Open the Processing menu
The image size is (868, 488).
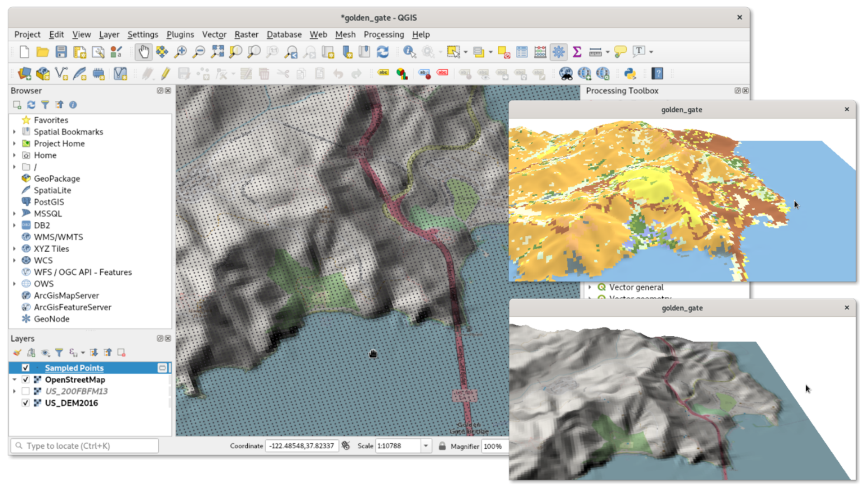click(384, 34)
